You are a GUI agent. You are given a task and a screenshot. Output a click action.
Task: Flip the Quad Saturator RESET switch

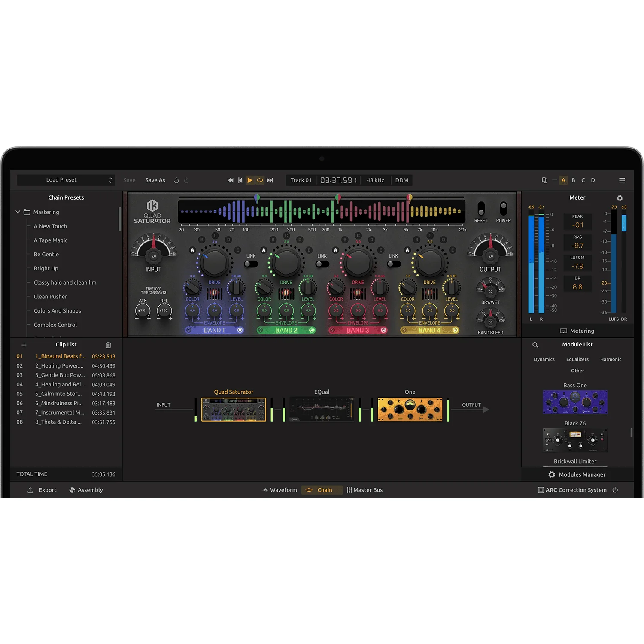click(481, 208)
